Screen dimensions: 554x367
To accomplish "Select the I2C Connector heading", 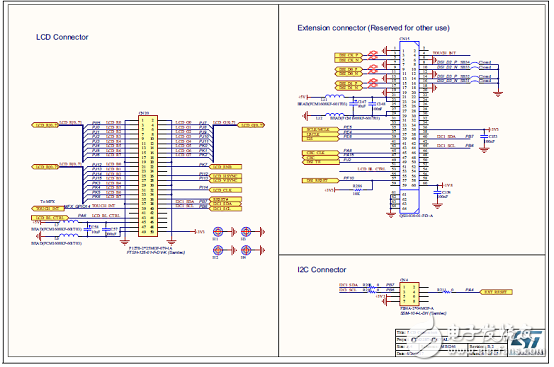I will click(x=322, y=270).
